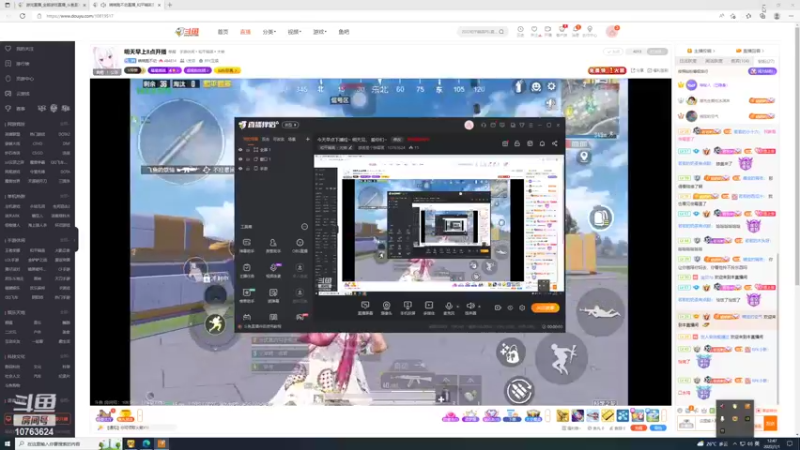The width and height of the screenshot is (800, 450).
Task: Click the purple fan-badge button at chat top
Action: [x=762, y=71]
